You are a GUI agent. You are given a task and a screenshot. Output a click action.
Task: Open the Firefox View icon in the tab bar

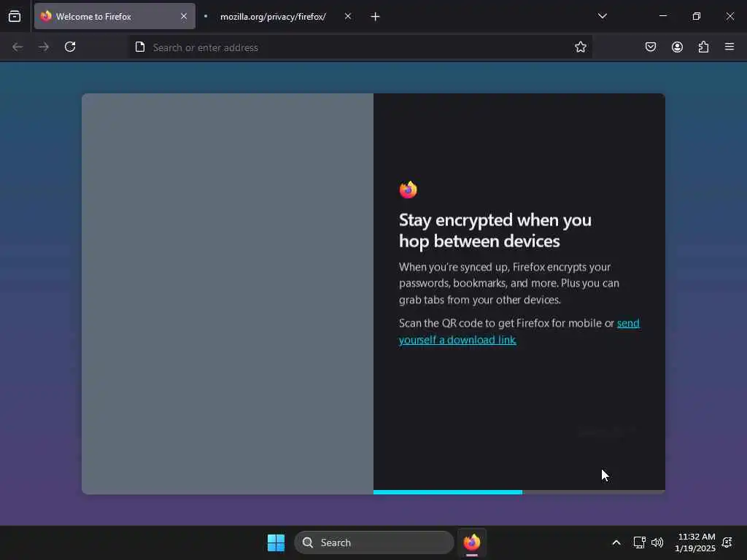15,16
